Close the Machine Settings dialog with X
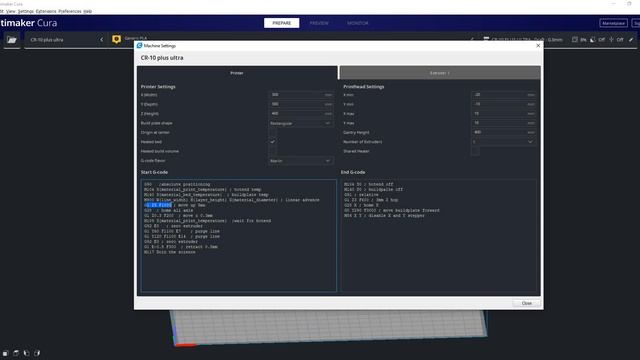This screenshot has width=640, height=360. (538, 46)
